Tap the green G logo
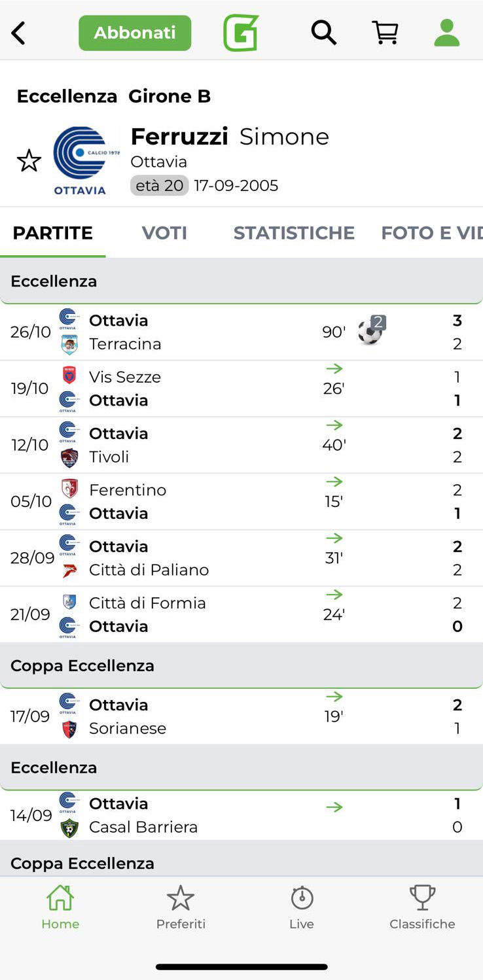The height and width of the screenshot is (980, 483). (241, 33)
